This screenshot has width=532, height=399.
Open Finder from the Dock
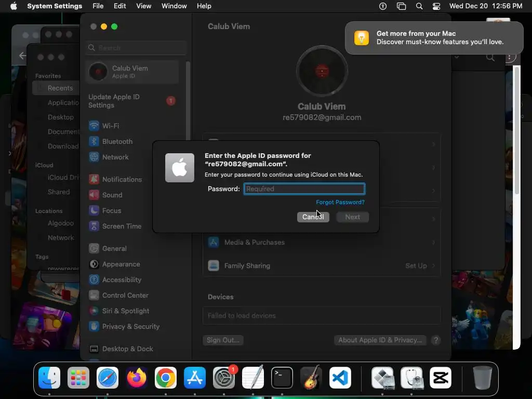49,378
